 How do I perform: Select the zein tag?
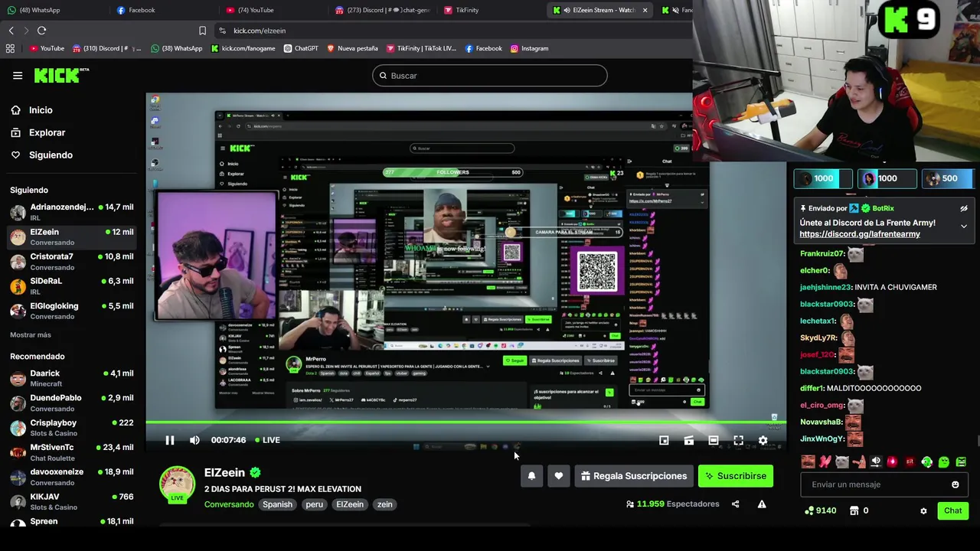click(x=384, y=504)
